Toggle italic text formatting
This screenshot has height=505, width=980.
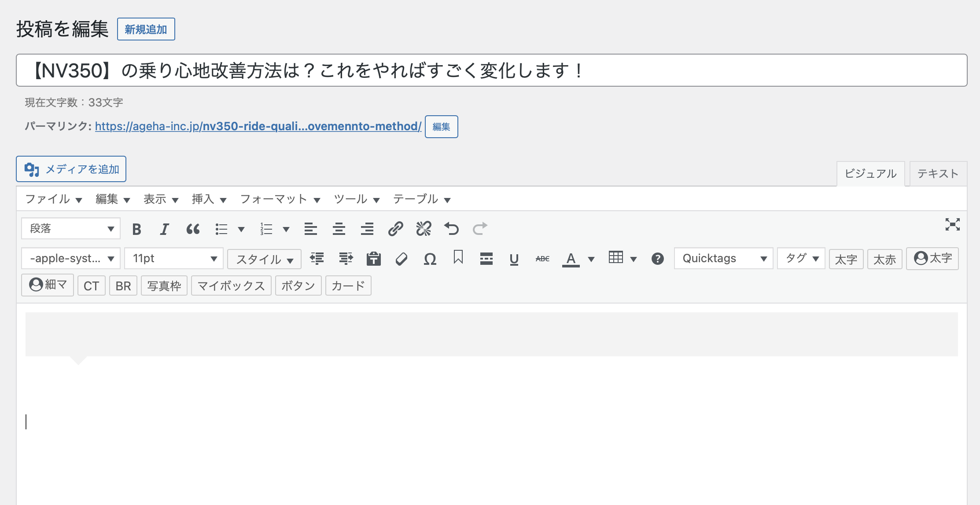(164, 229)
